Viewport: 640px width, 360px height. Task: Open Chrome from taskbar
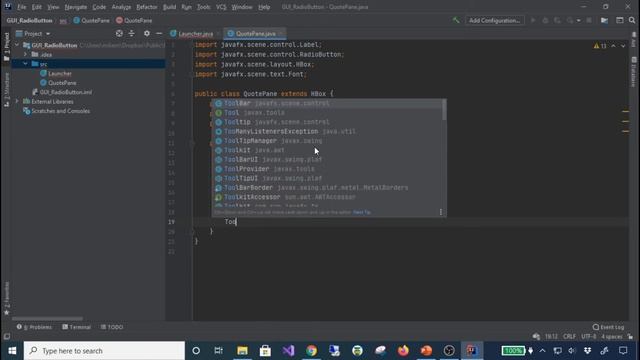pyautogui.click(x=311, y=351)
